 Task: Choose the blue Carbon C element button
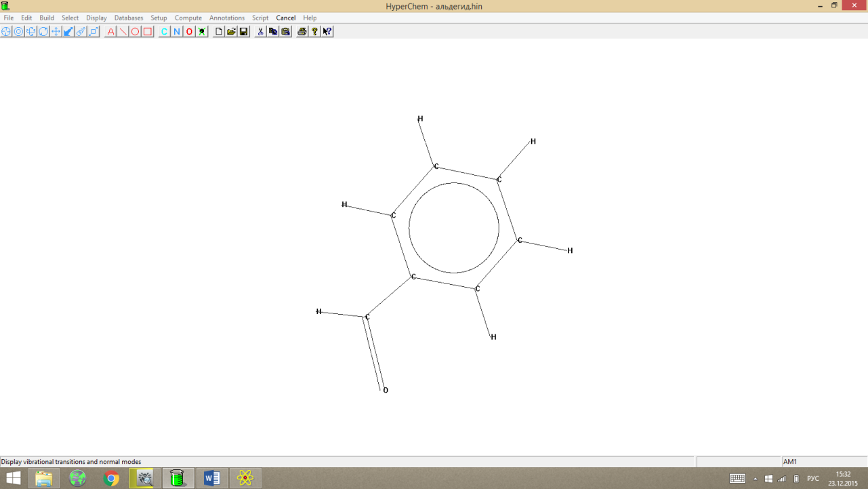(164, 31)
